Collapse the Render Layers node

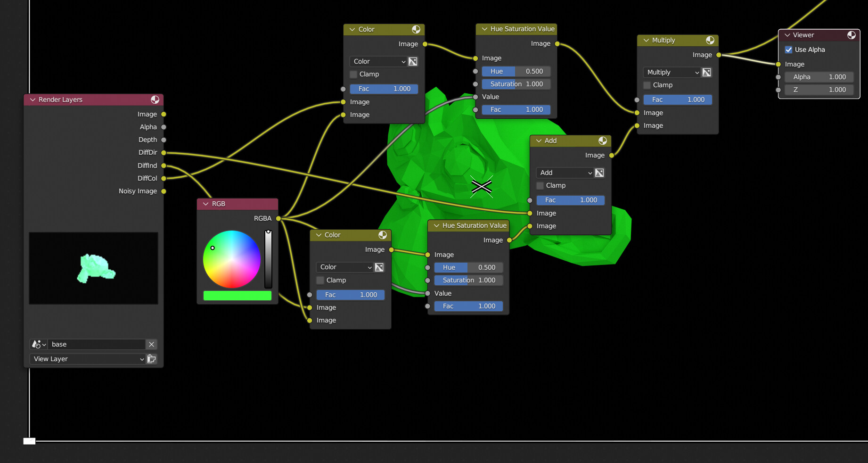(x=33, y=99)
